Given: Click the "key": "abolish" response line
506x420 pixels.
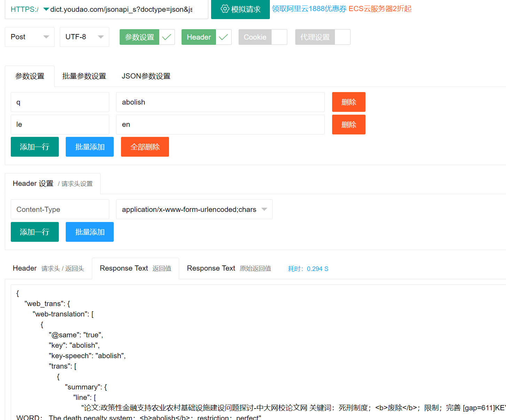Looking at the screenshot, I should pyautogui.click(x=74, y=345).
